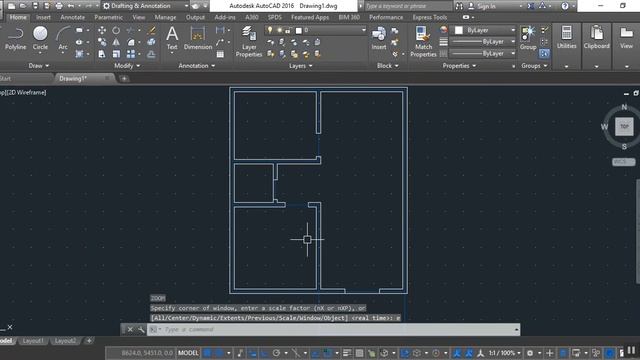Select the Polyline tool
Screen dimensions: 640x360
click(15, 38)
